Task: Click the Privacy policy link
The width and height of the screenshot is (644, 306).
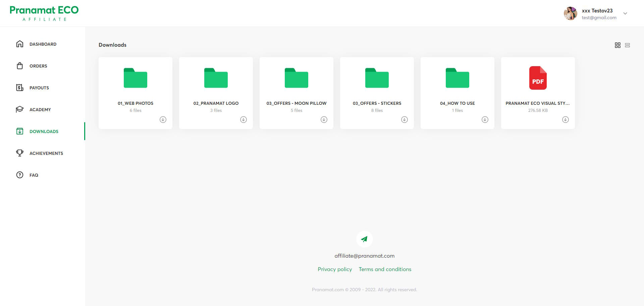Action: [x=335, y=269]
